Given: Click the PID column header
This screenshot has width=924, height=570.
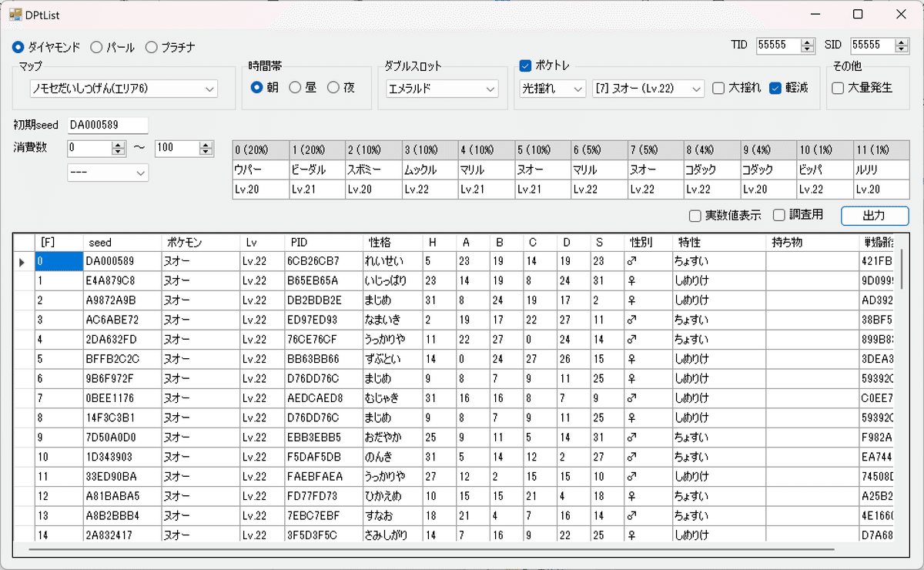Looking at the screenshot, I should 323,243.
